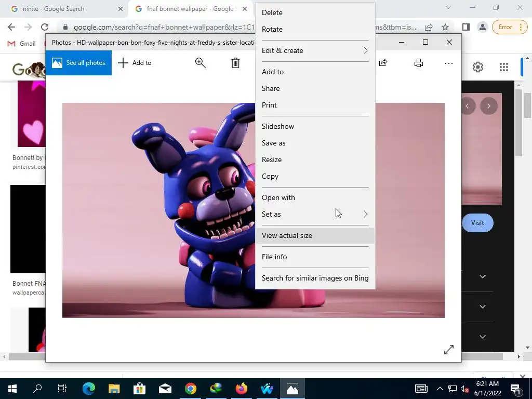Click the printer icon in Photos toolbar
The image size is (532, 399).
419,63
